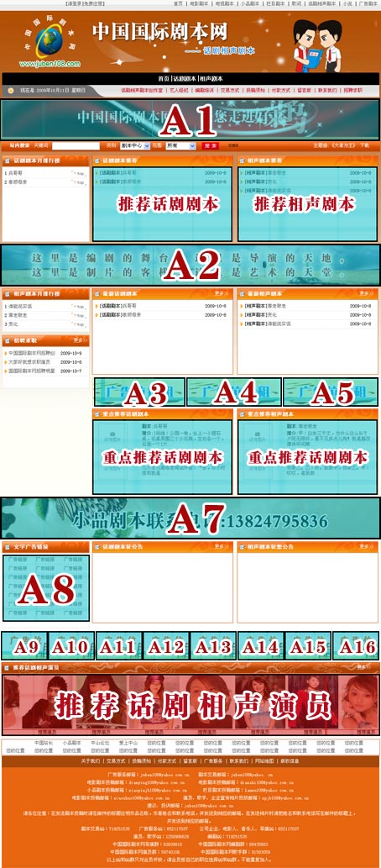This screenshot has width=381, height=868.
Task: Click the globe site logo
Action: click(x=50, y=41)
